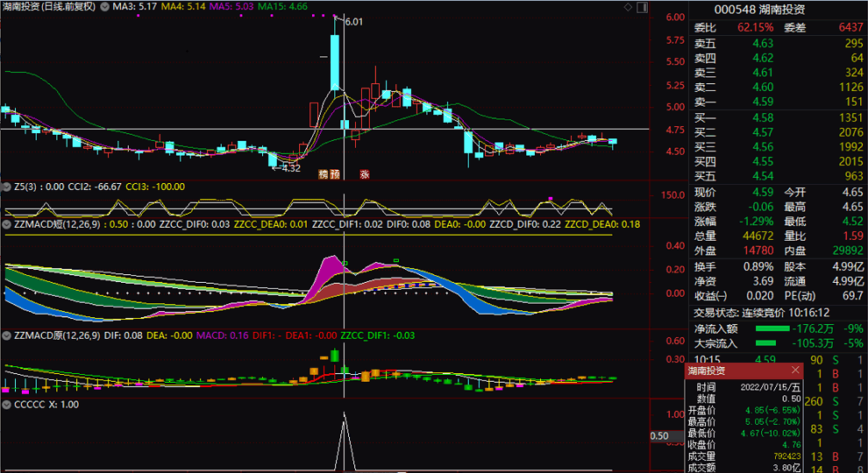The image size is (868, 473).
Task: Click the 数值 0.50 row in popup
Action: (748, 399)
